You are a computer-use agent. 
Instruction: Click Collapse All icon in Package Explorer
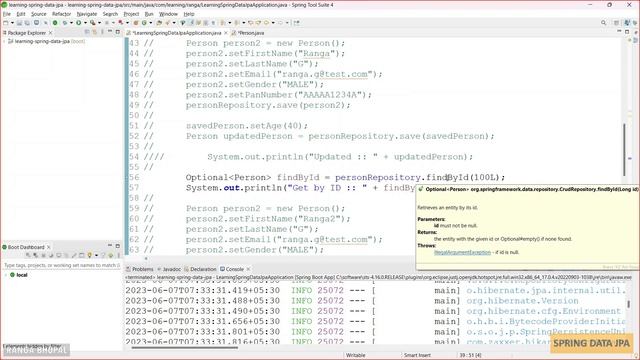pos(87,32)
